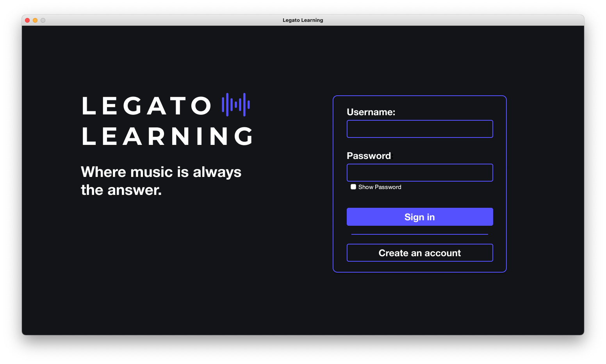Image resolution: width=606 pixels, height=364 pixels.
Task: Click the divider line under Sign in
Action: 419,234
